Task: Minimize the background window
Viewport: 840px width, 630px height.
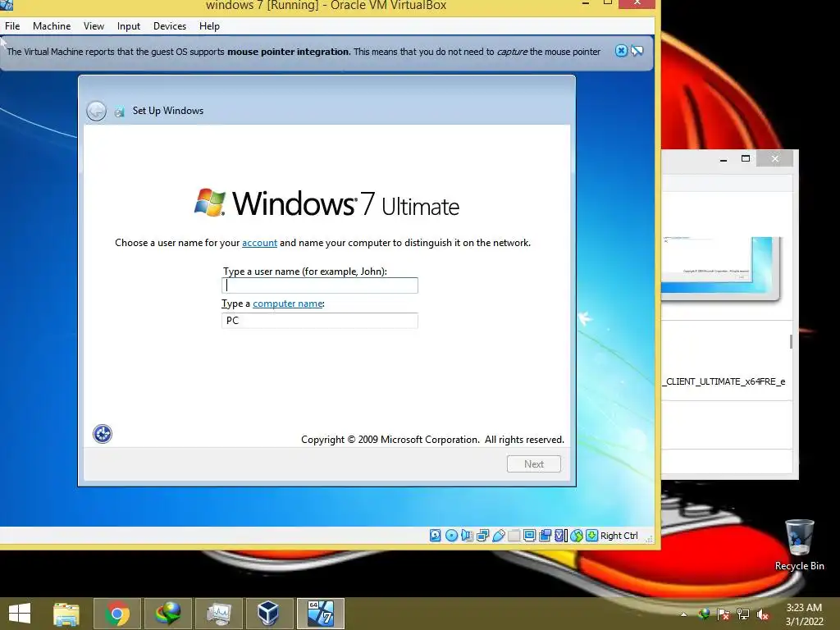Action: click(724, 158)
